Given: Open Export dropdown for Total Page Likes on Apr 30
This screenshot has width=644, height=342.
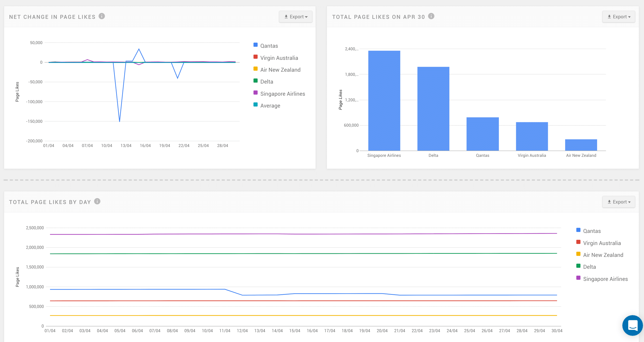Looking at the screenshot, I should point(619,17).
